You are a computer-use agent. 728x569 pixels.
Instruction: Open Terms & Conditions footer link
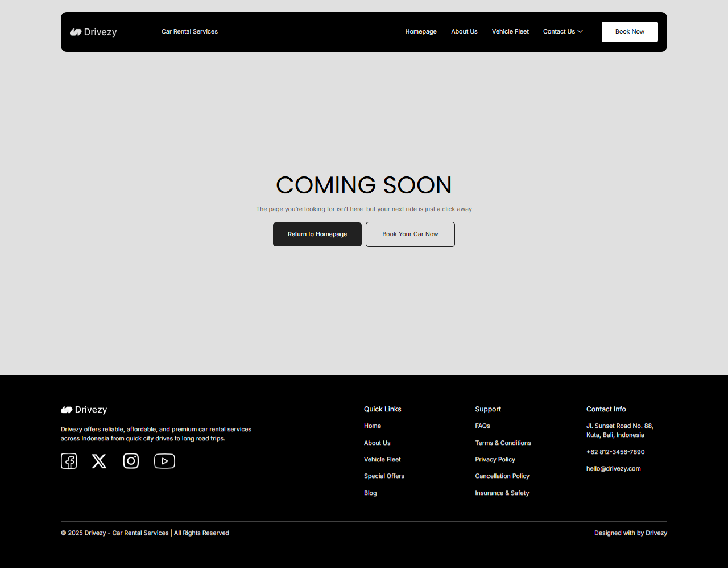(503, 443)
